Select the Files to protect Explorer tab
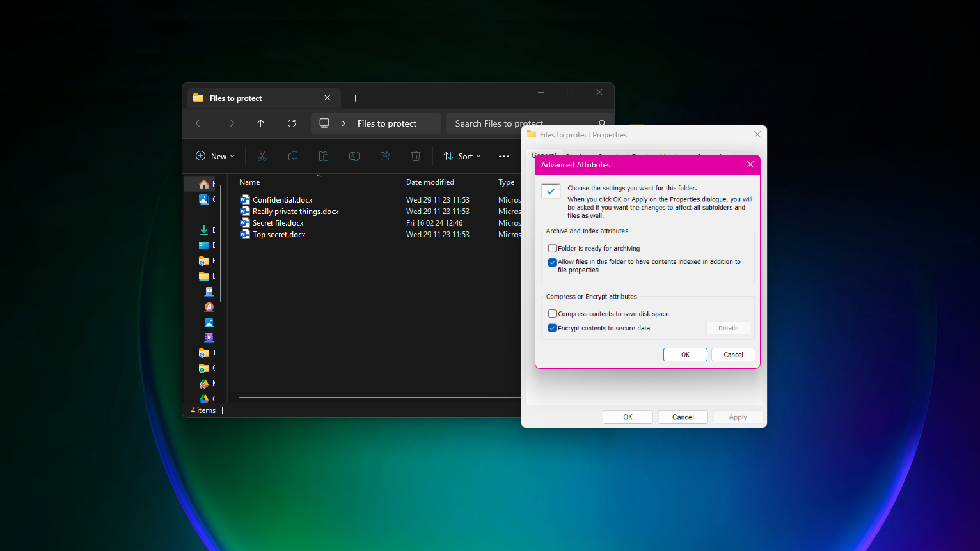Viewport: 980px width, 551px height. pos(262,98)
